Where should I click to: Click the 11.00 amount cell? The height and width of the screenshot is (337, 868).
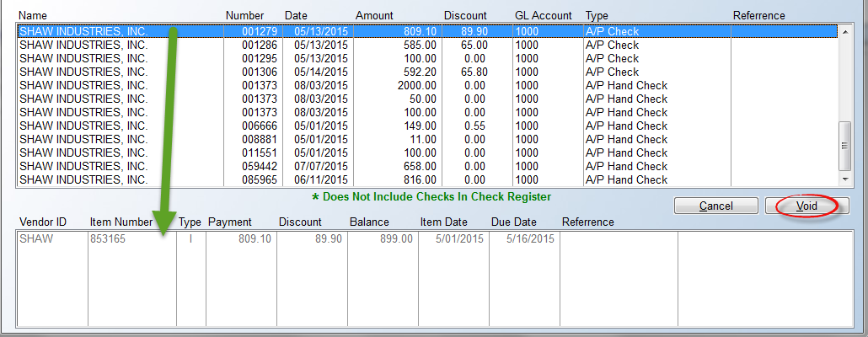422,139
